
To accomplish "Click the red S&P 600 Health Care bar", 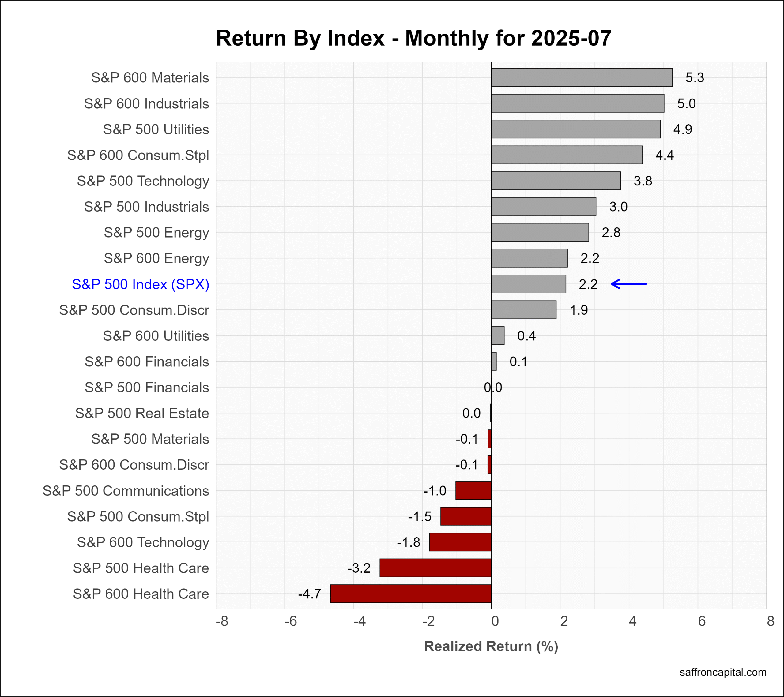I will [x=411, y=594].
